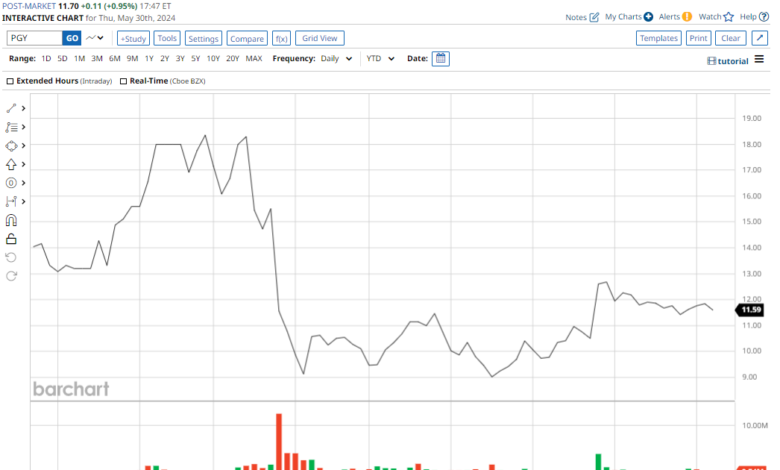Enable Real-Time Cboe BZX checkbox
Image resolution: width=780 pixels, height=470 pixels.
tap(123, 81)
